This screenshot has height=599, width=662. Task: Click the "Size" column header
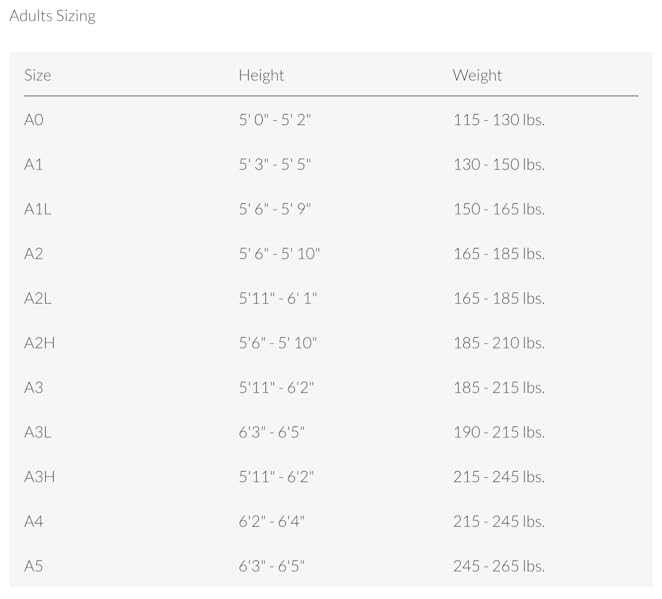[x=38, y=75]
